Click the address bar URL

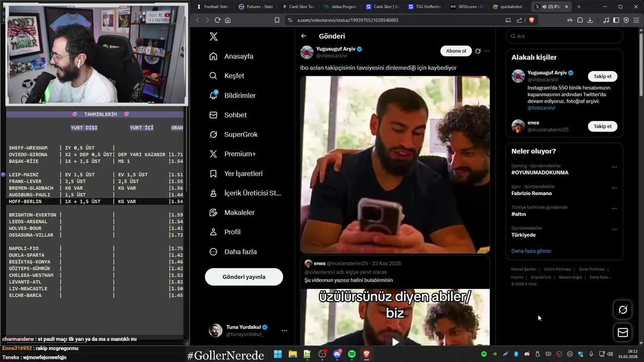click(x=348, y=20)
